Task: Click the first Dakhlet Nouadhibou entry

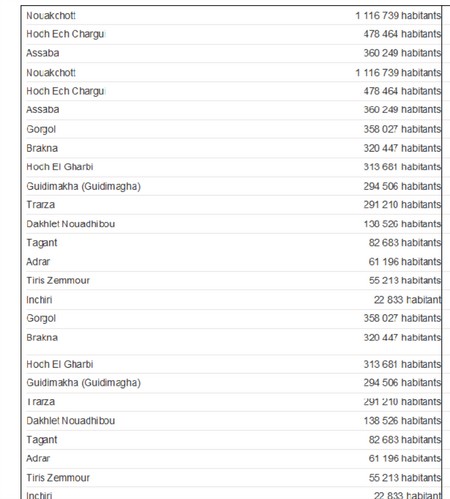Action: pyautogui.click(x=71, y=224)
